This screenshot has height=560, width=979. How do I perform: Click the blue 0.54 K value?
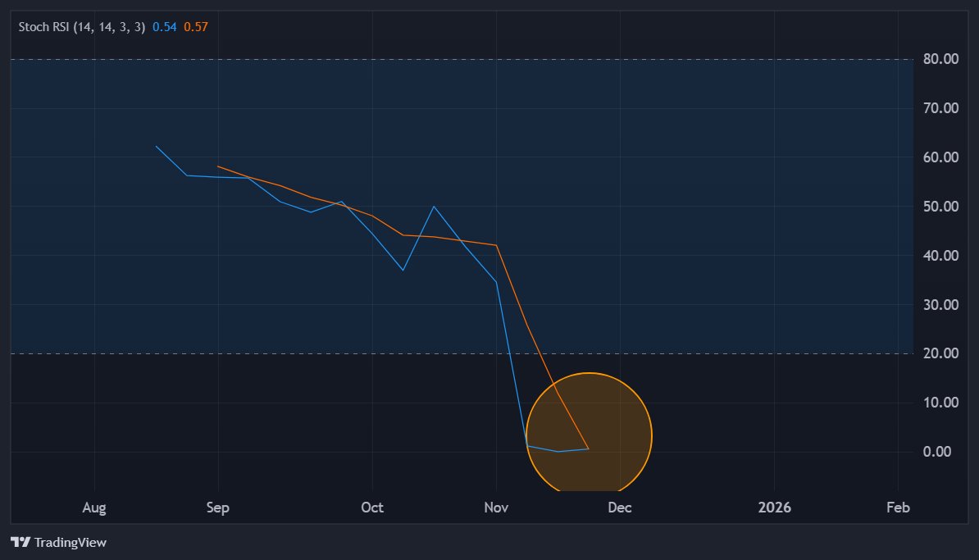point(164,27)
